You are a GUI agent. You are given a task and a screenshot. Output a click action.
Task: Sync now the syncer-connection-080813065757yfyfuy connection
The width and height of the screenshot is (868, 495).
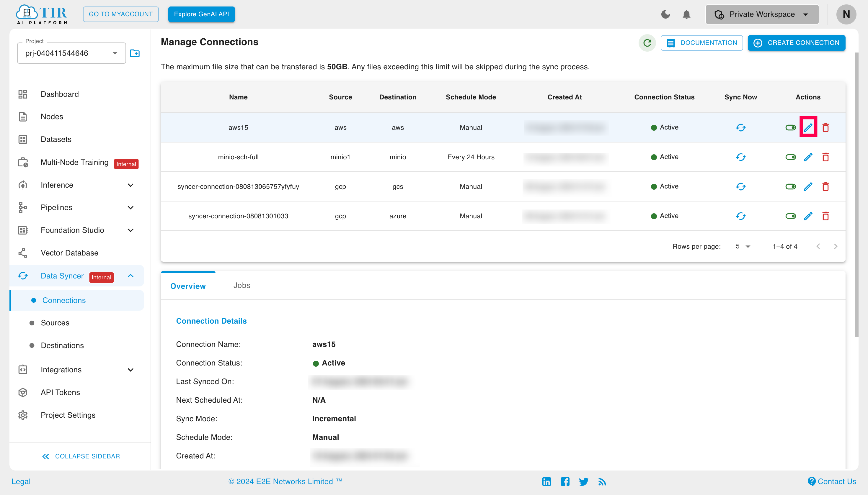(x=741, y=186)
